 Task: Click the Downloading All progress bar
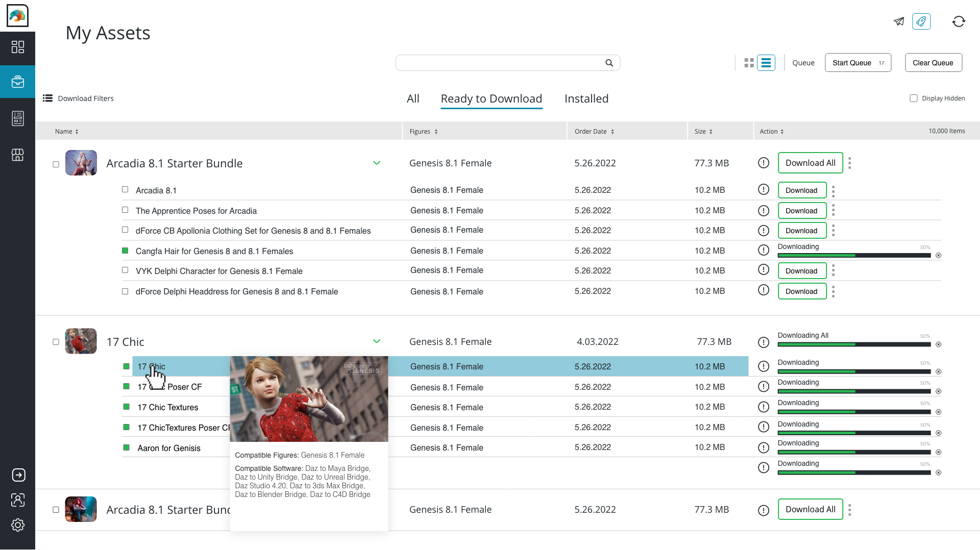pyautogui.click(x=854, y=344)
